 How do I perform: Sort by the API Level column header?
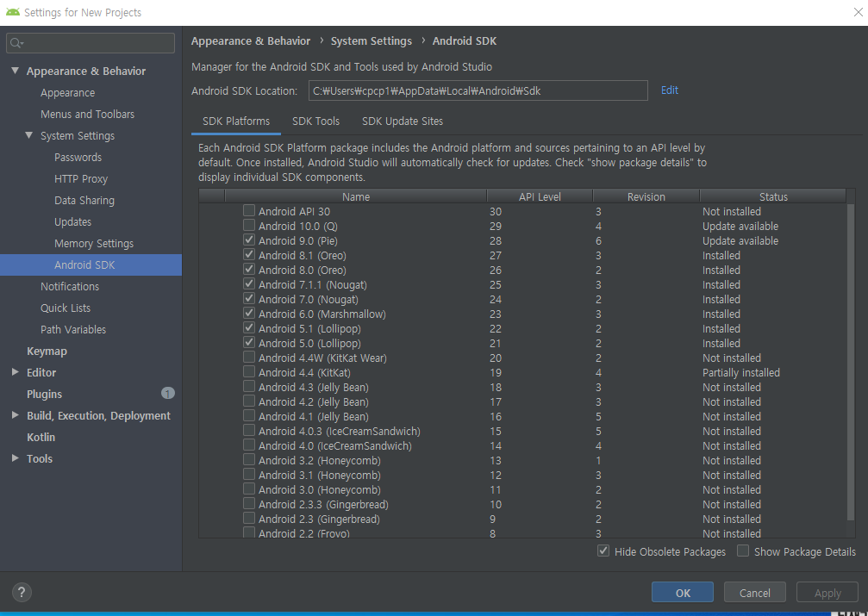click(x=540, y=196)
